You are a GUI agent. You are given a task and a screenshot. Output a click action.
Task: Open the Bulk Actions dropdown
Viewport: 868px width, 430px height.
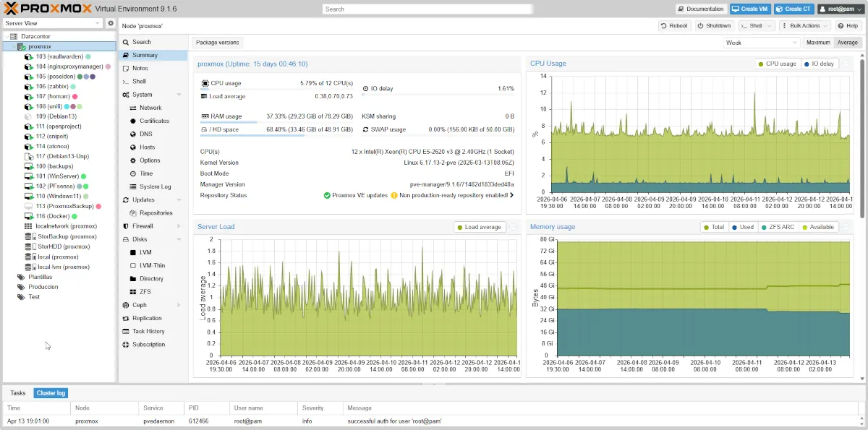tap(804, 26)
